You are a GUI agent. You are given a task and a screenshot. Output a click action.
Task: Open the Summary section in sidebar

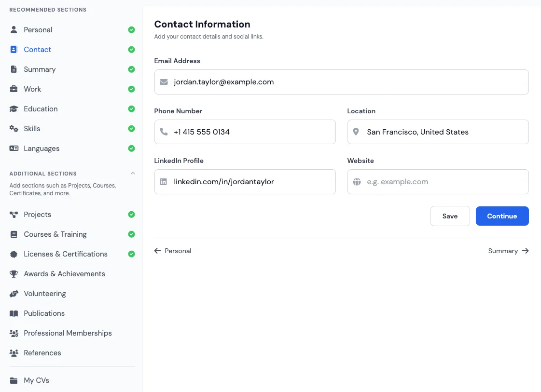click(x=72, y=69)
